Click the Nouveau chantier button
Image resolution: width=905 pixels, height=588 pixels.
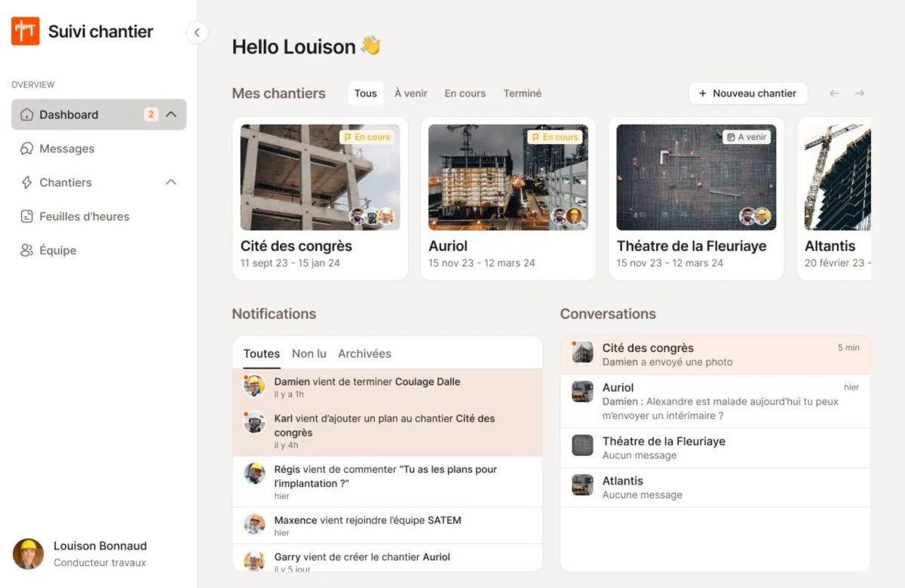click(748, 93)
